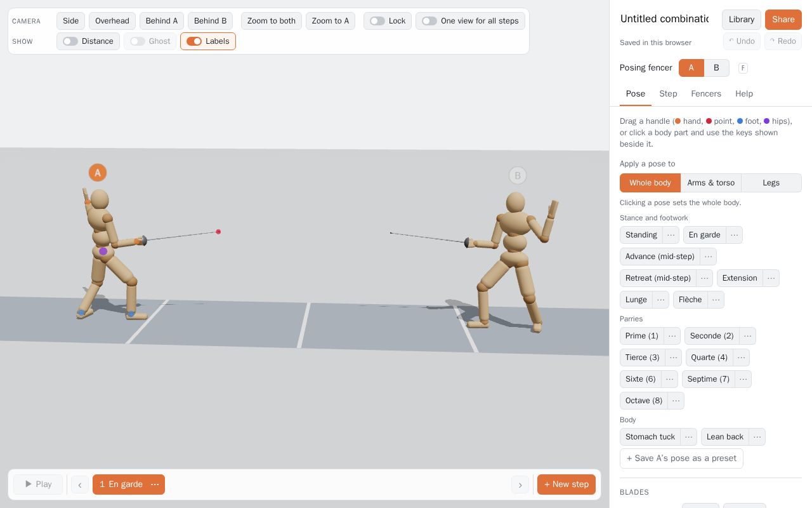Viewport: 812px width, 508px height.
Task: Switch to the Fencers tab
Action: (x=706, y=94)
